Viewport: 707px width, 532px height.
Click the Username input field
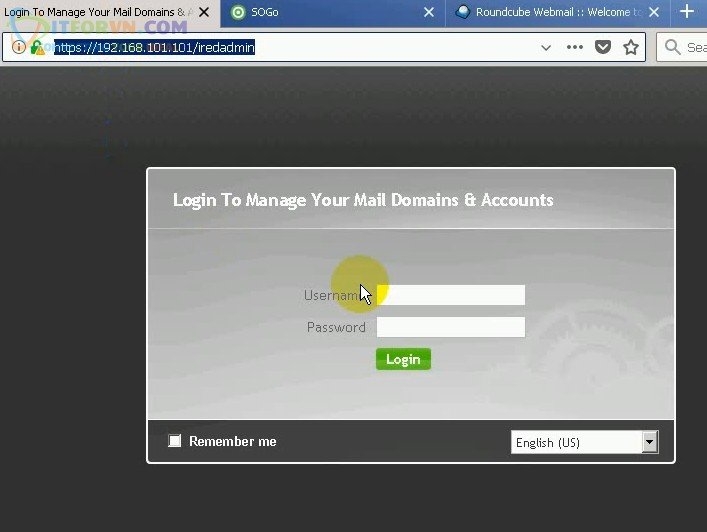point(450,295)
